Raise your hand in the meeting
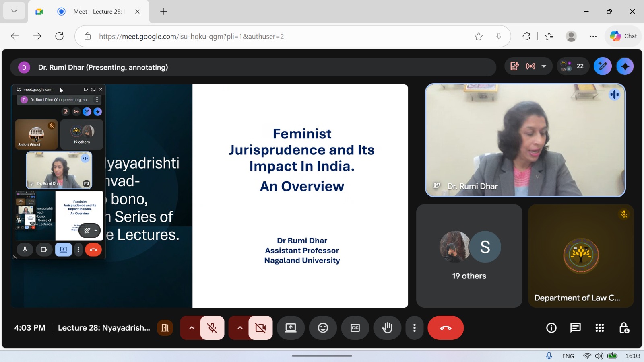 [x=387, y=328]
